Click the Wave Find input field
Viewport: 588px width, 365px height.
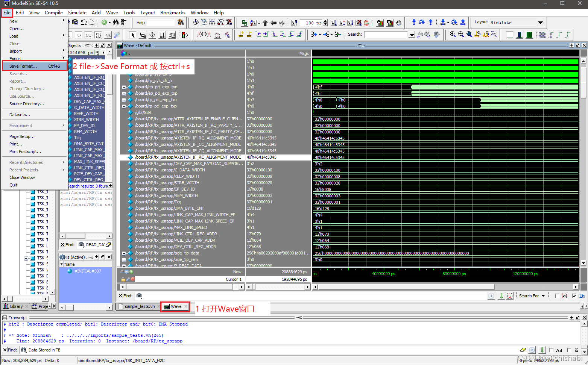click(x=310, y=296)
